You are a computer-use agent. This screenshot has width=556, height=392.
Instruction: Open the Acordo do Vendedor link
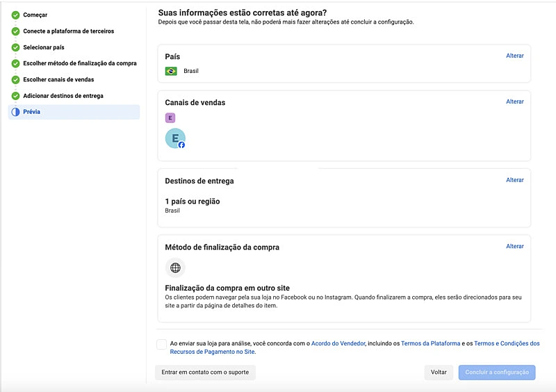[338, 343]
